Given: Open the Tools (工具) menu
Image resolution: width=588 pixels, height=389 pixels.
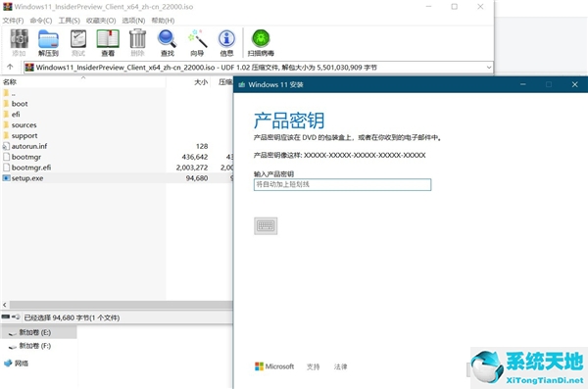Looking at the screenshot, I should coord(69,21).
